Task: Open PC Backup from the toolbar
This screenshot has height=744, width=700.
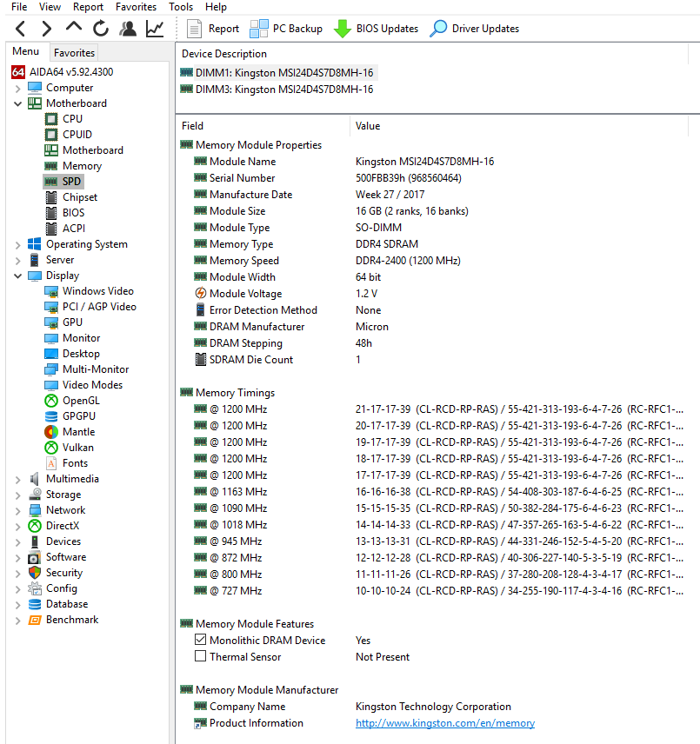Action: pyautogui.click(x=286, y=29)
